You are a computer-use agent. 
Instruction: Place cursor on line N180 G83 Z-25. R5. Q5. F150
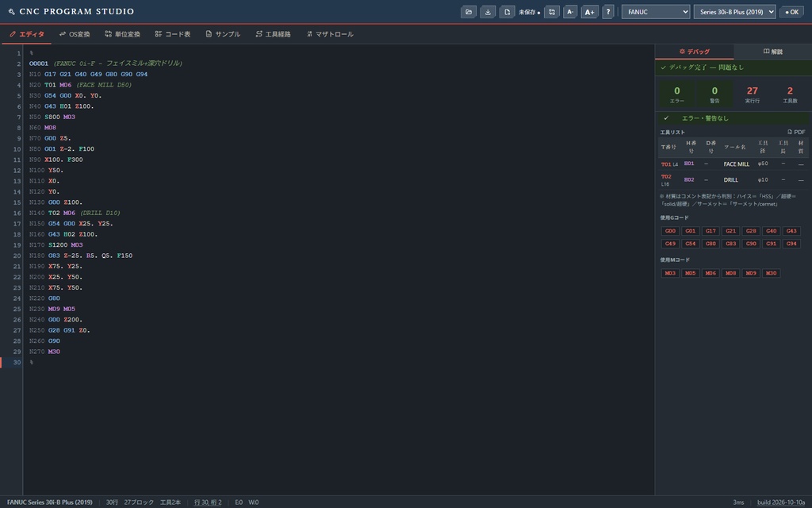81,256
